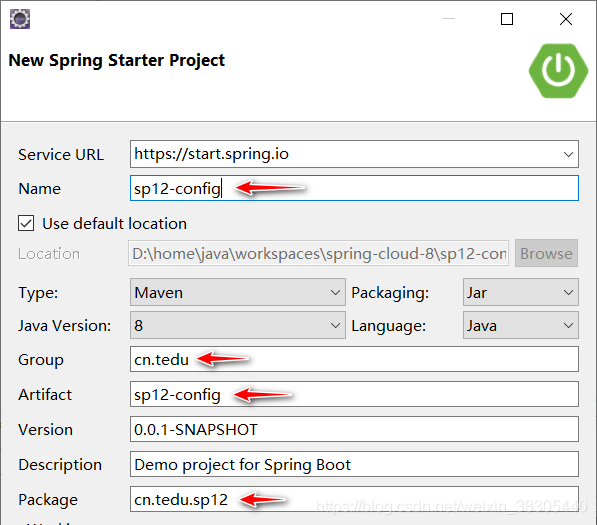The height and width of the screenshot is (525, 597).
Task: Click the Language: label
Action: (389, 326)
